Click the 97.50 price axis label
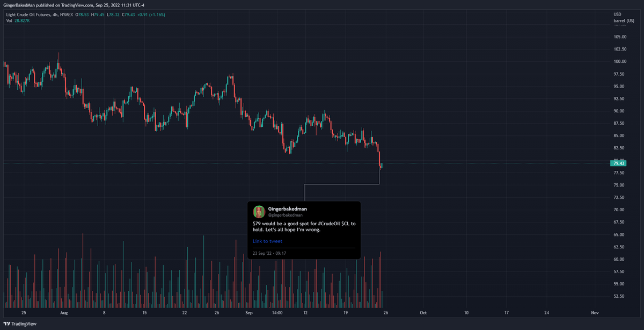The width and height of the screenshot is (644, 330). [x=619, y=74]
